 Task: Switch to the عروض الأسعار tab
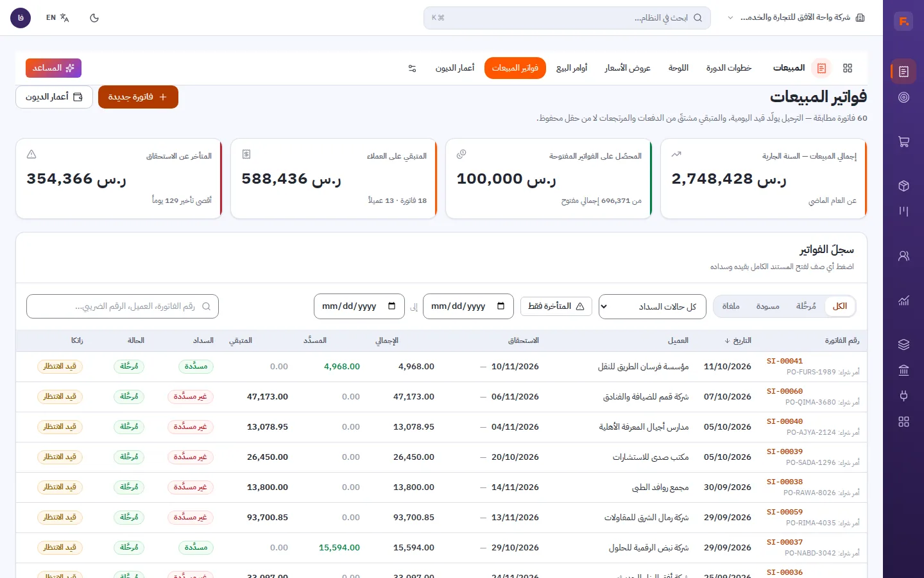[628, 68]
